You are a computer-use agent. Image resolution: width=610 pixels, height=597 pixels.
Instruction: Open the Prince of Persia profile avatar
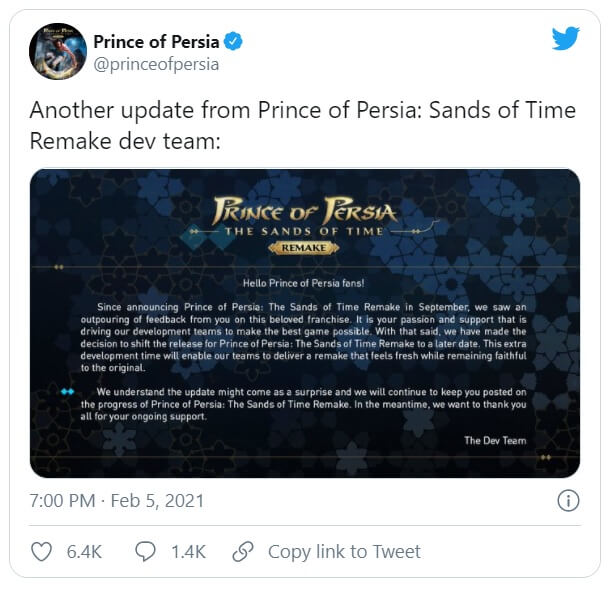57,51
